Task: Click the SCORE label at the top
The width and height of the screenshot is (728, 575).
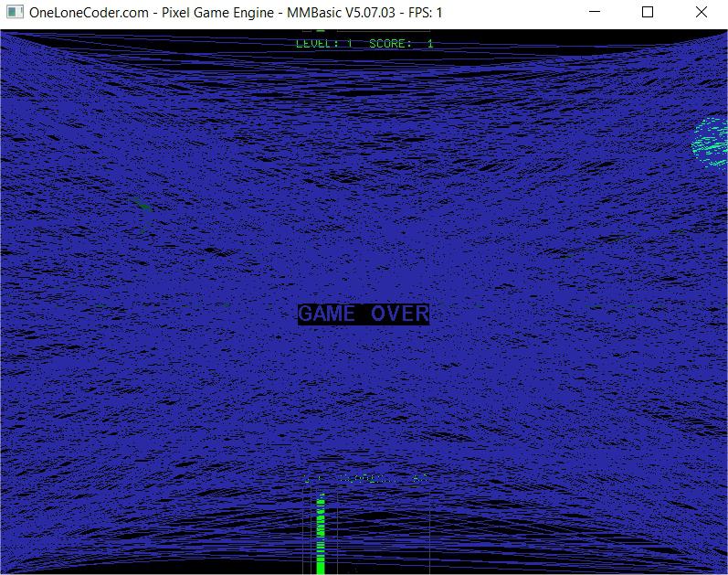Action: (x=391, y=43)
